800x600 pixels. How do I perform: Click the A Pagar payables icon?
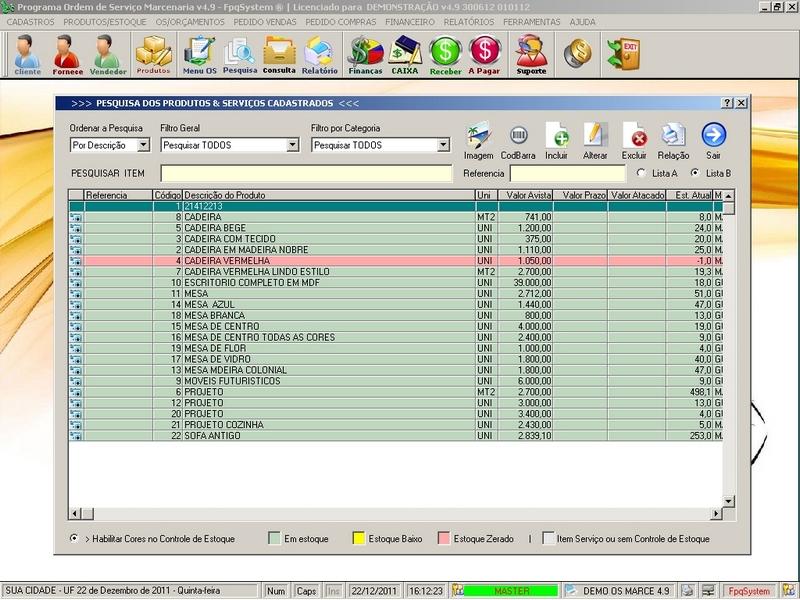coord(485,55)
